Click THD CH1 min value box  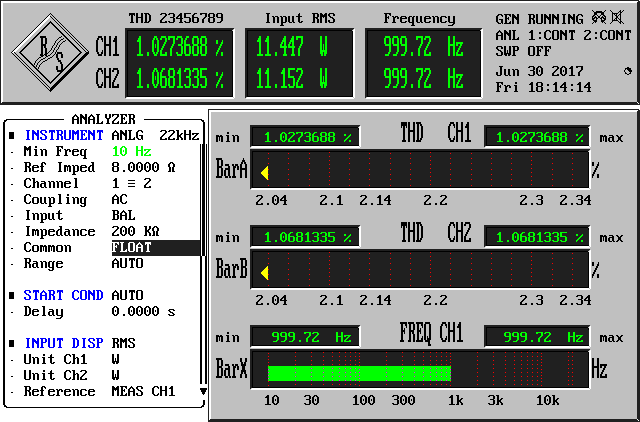pos(305,137)
